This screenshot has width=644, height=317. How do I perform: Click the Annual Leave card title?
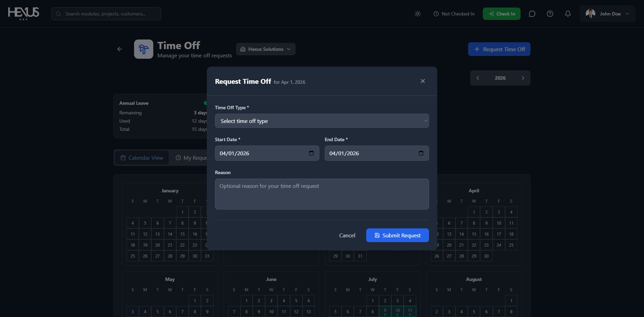134,103
